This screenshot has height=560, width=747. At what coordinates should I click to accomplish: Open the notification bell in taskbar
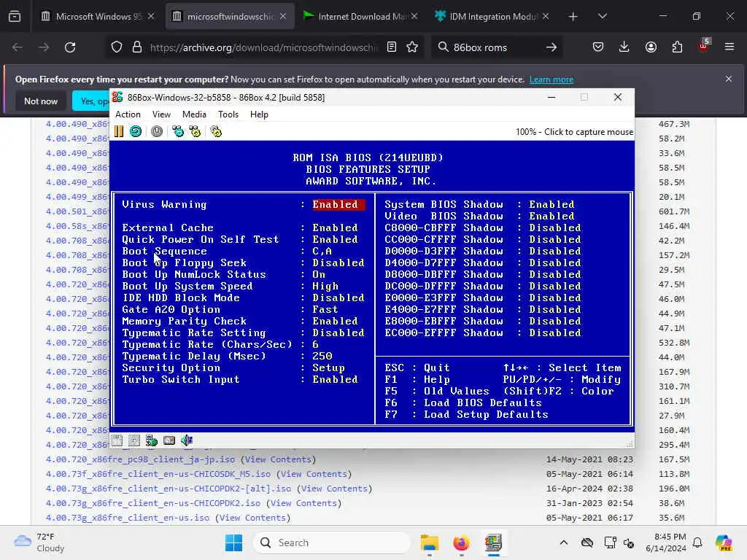(x=697, y=542)
